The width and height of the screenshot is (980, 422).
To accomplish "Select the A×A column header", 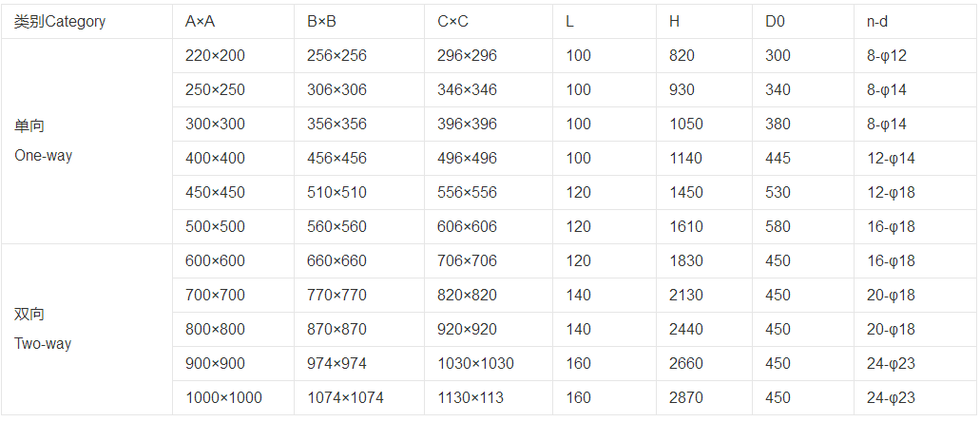I will click(x=200, y=22).
